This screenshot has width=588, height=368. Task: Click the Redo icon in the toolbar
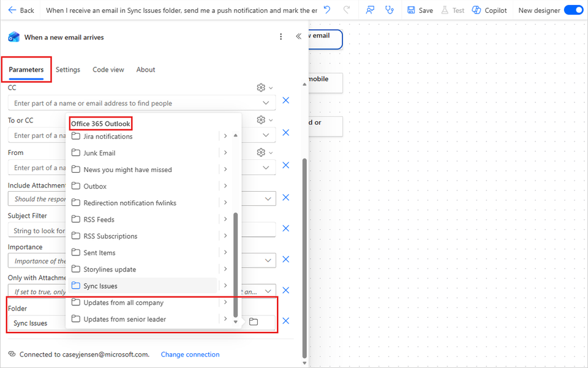click(347, 10)
